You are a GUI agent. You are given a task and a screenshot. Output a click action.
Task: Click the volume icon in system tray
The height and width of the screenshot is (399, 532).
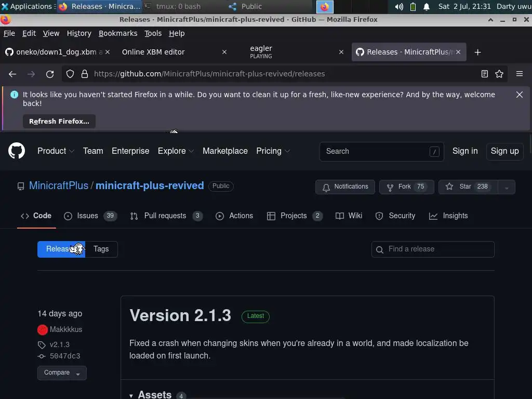coord(399,6)
